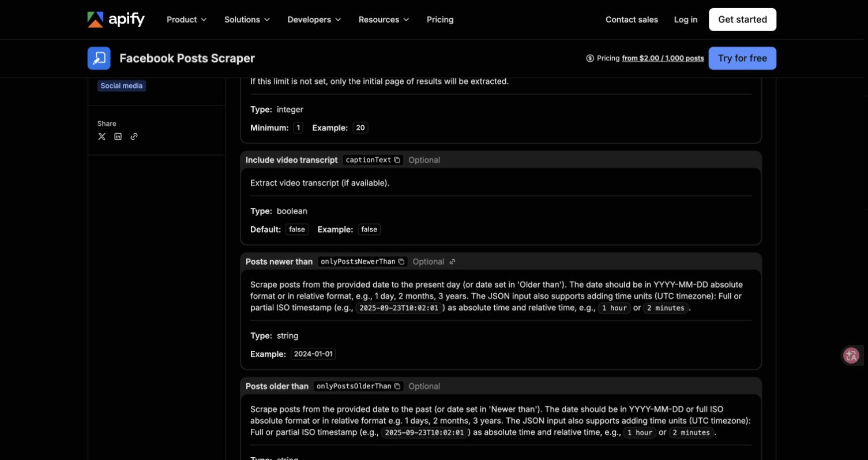Click the pricing coin icon

pyautogui.click(x=590, y=58)
